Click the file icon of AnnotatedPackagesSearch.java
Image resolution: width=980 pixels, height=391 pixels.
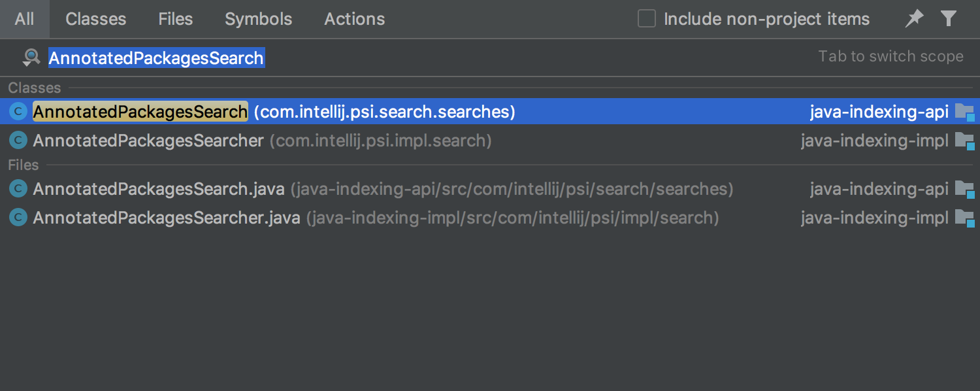tap(18, 189)
